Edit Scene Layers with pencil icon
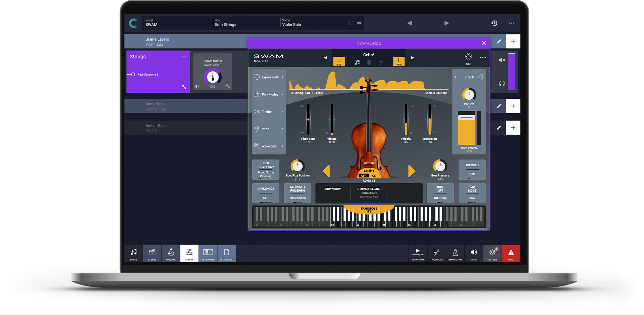Screen dimensions: 644x315 [499, 41]
